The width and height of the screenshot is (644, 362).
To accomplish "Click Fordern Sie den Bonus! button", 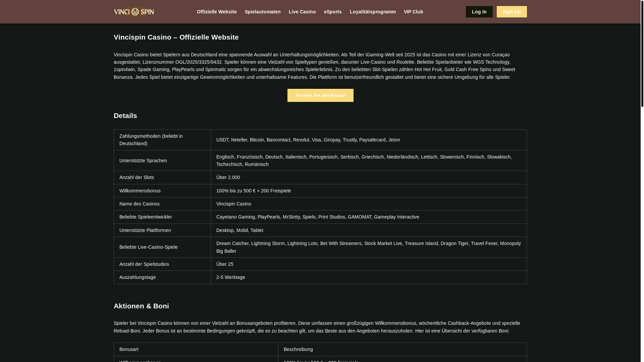I will [x=320, y=95].
